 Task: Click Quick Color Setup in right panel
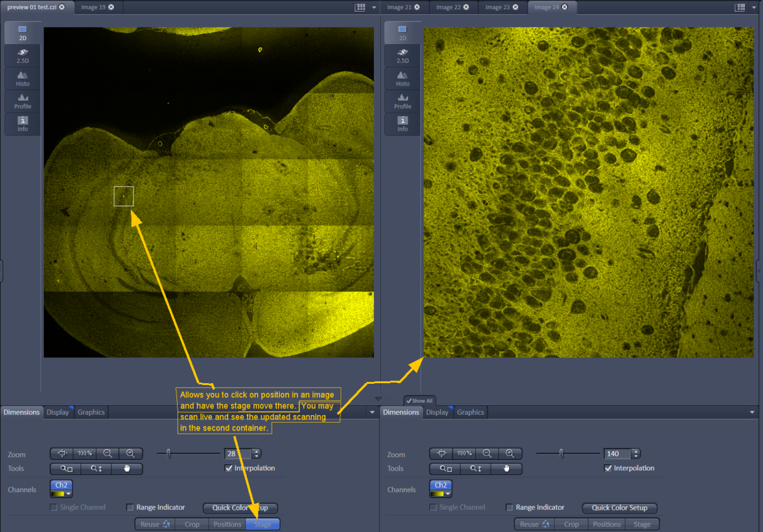click(x=619, y=508)
